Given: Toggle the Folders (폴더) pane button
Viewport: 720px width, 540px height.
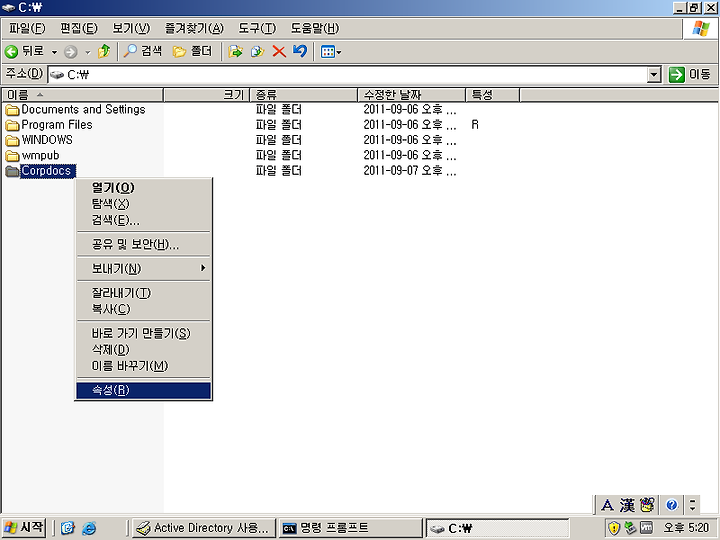Looking at the screenshot, I should click(x=192, y=51).
